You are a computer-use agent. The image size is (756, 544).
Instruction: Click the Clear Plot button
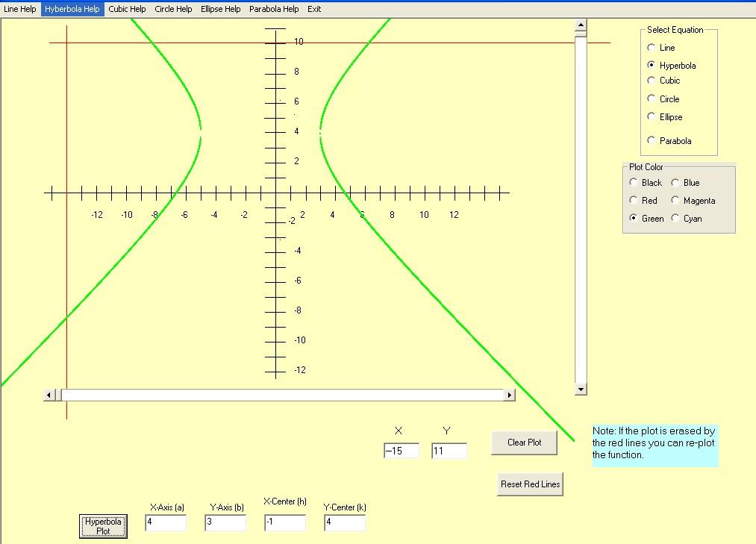coord(524,443)
